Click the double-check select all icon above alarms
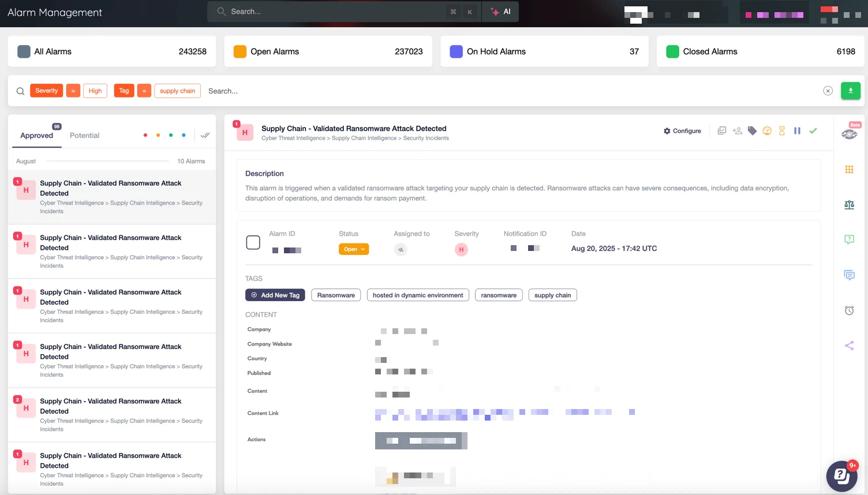The width and height of the screenshot is (868, 495). (x=205, y=135)
